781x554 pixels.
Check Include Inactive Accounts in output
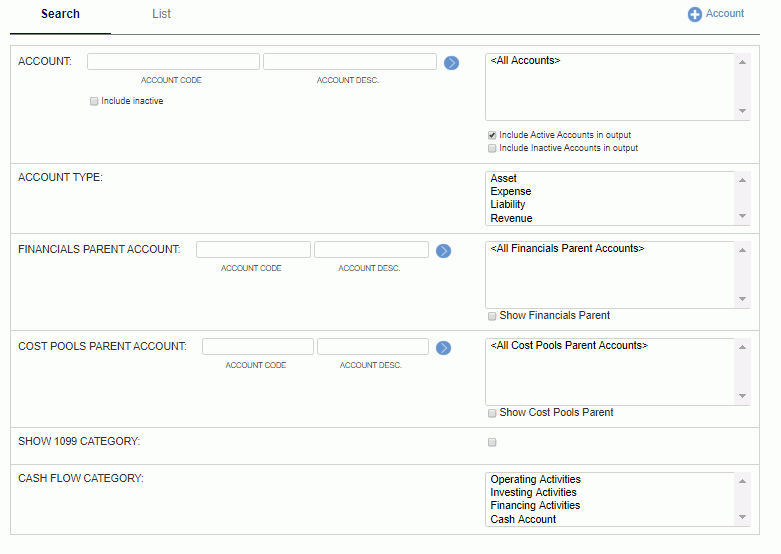tap(492, 148)
